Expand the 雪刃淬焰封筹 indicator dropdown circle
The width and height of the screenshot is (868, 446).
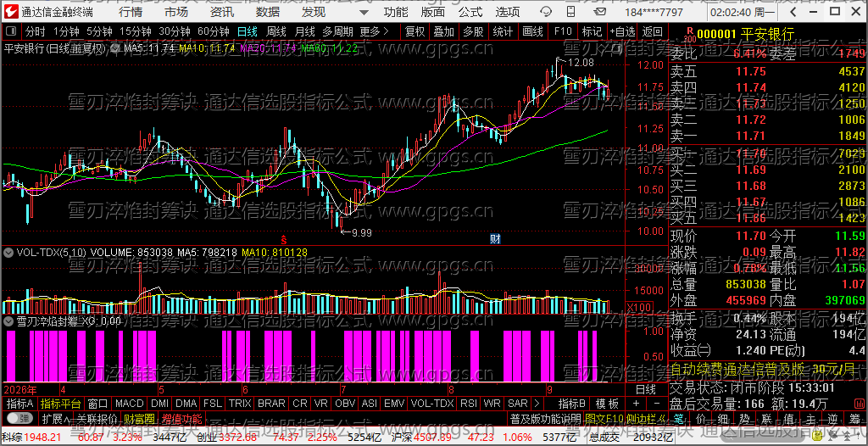8,321
